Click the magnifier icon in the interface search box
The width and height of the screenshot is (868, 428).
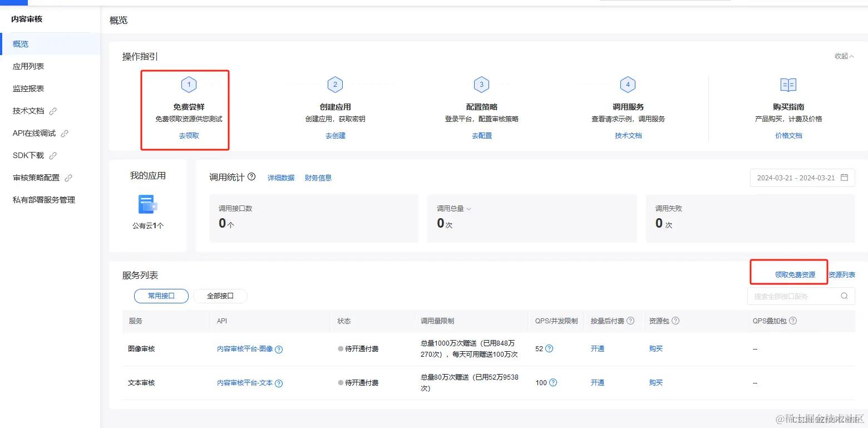pos(844,296)
